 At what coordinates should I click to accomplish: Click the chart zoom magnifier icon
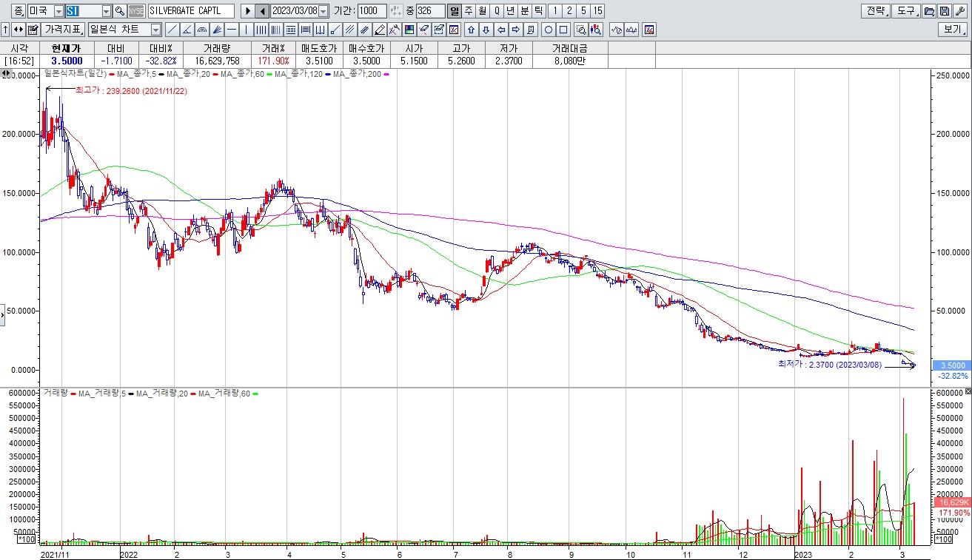click(581, 30)
